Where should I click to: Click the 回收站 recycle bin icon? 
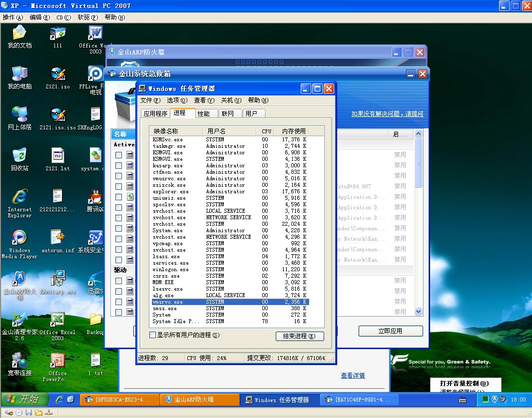click(x=19, y=159)
